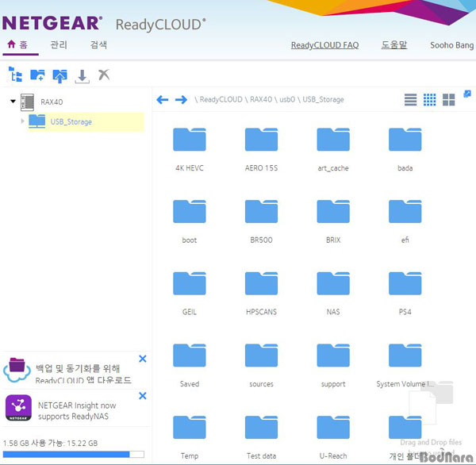Screen dimensions: 476x465
Task: Open the 관리 tab
Action: (x=59, y=45)
